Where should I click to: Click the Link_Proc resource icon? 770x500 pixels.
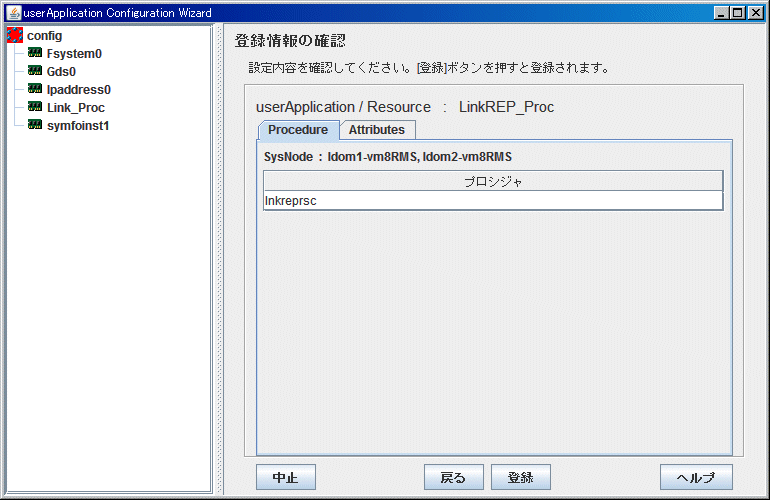pyautogui.click(x=35, y=107)
